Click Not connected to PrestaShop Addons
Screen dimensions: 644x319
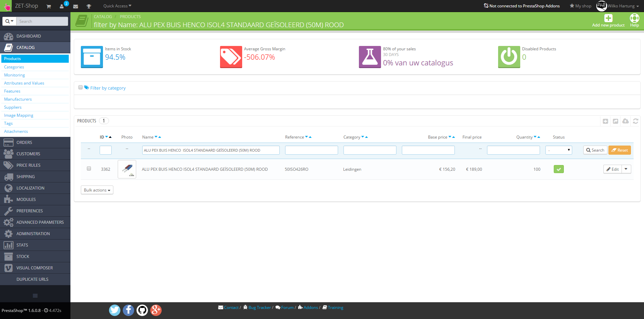522,6
